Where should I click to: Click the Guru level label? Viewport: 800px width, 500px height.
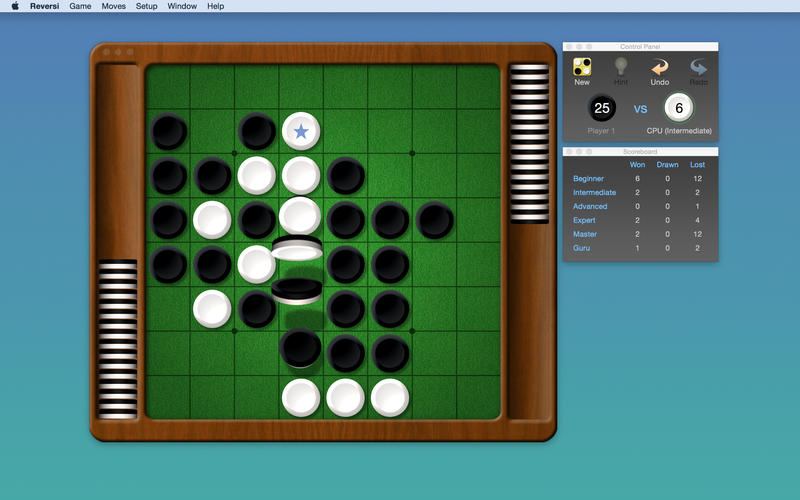click(x=581, y=247)
